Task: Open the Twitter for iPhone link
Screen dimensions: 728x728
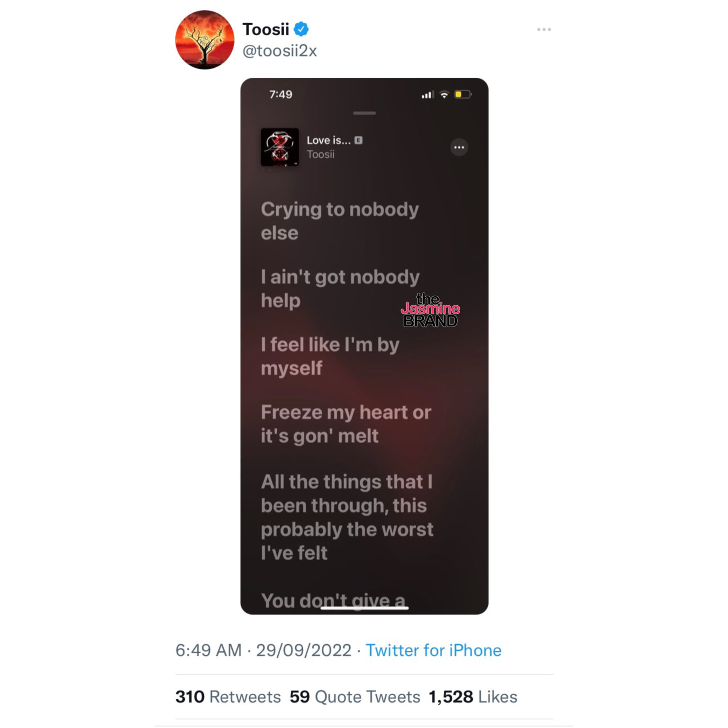Action: (x=433, y=650)
